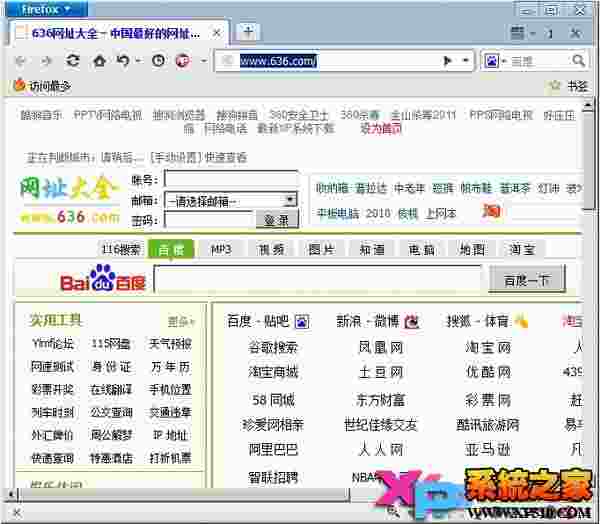Click the icon beside 搜狐 体育

pyautogui.click(x=521, y=322)
